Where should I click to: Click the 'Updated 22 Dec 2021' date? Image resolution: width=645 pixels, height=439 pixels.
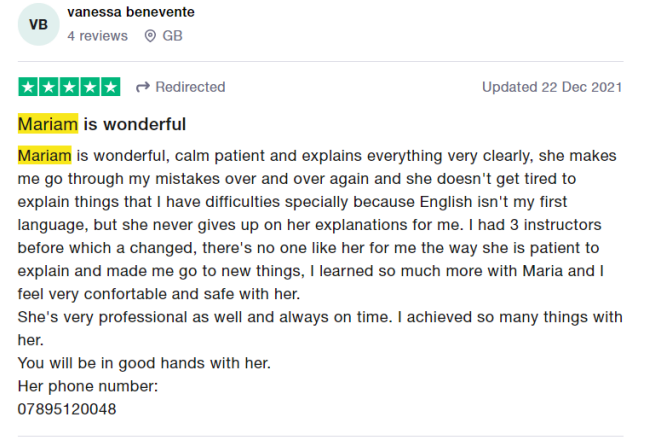[552, 87]
